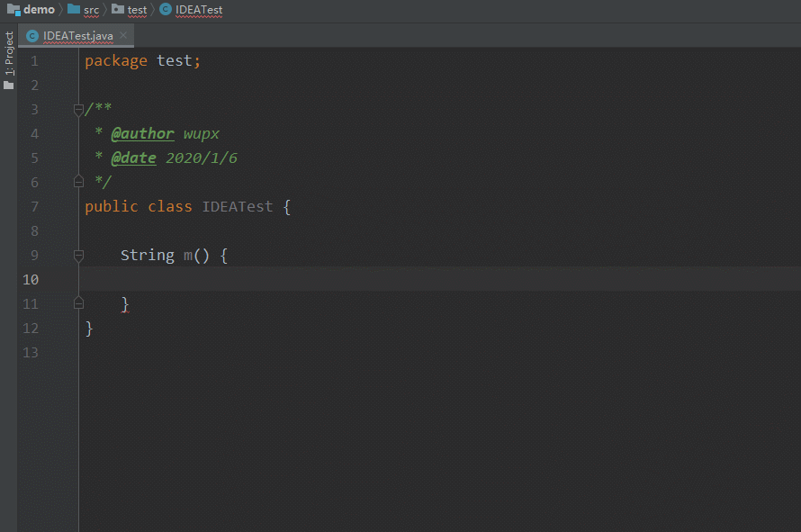Click the src folder icon in breadcrumb
The height and width of the screenshot is (532, 801).
pyautogui.click(x=74, y=9)
